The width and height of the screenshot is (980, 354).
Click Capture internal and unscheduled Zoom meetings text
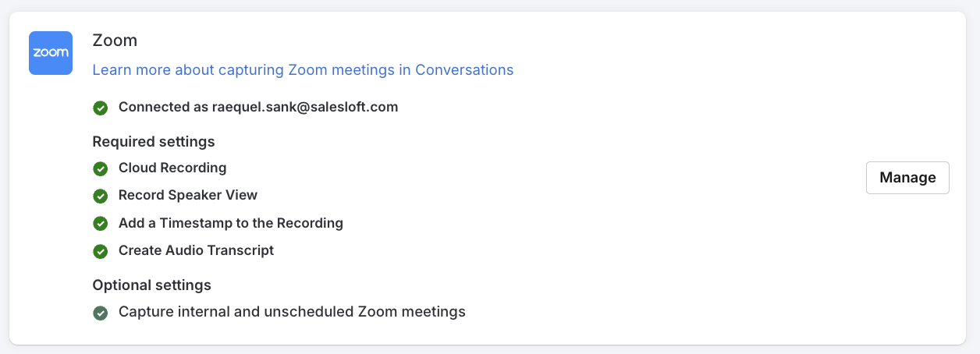[x=292, y=312]
